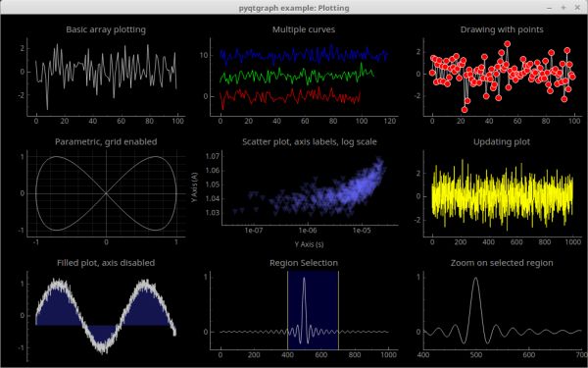Click the "Basic array plotting" plot title
This screenshot has height=368, width=588.
tap(106, 29)
